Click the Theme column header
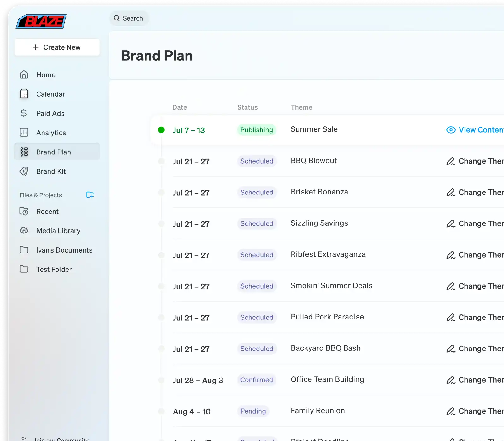This screenshot has height=441, width=504. (x=301, y=107)
